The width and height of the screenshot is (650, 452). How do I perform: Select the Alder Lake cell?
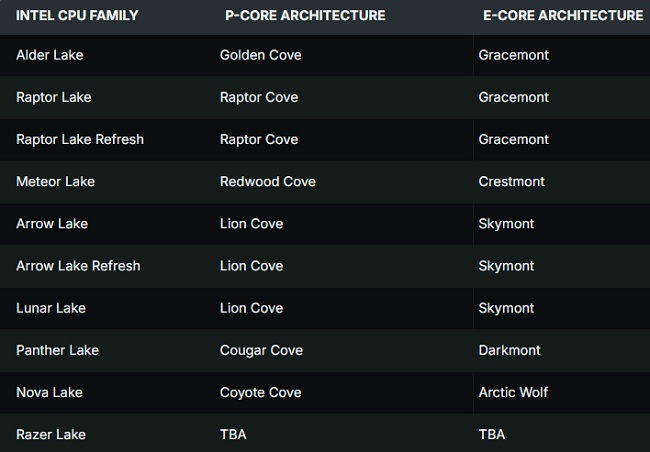point(50,55)
